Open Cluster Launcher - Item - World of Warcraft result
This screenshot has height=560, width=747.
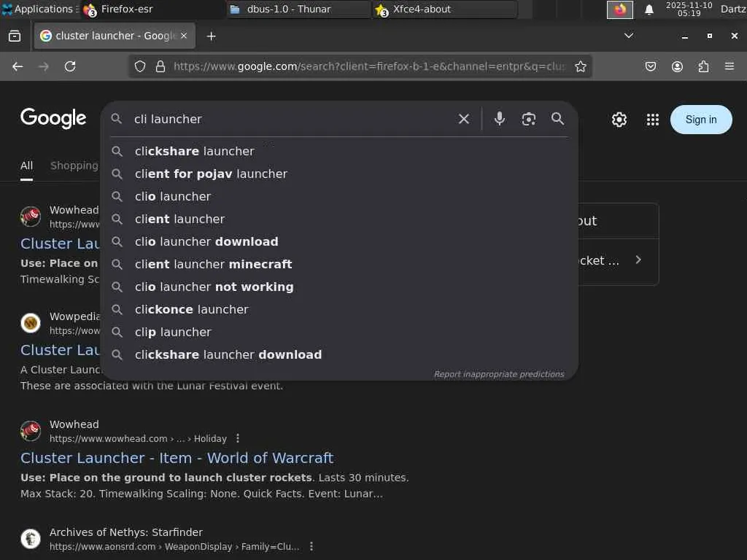pyautogui.click(x=177, y=458)
